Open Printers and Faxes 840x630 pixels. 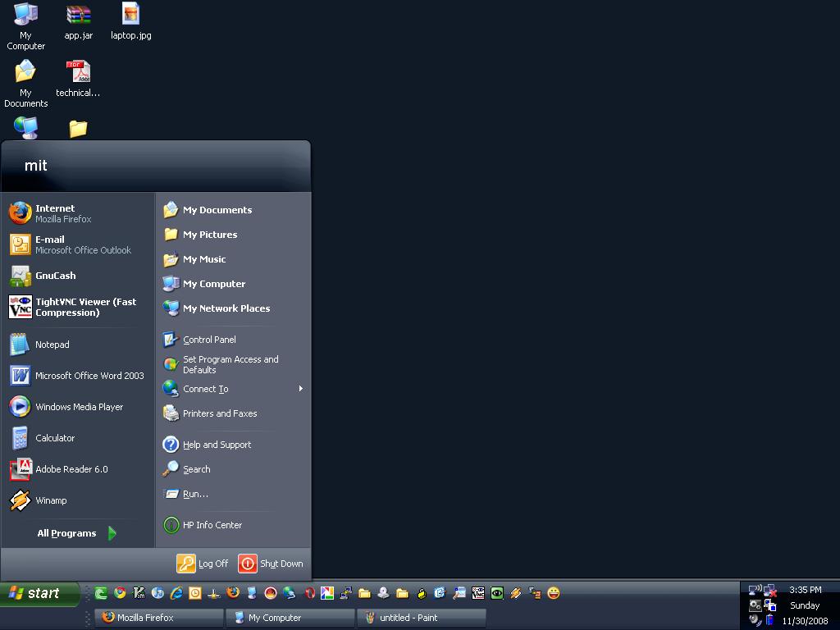[234, 413]
